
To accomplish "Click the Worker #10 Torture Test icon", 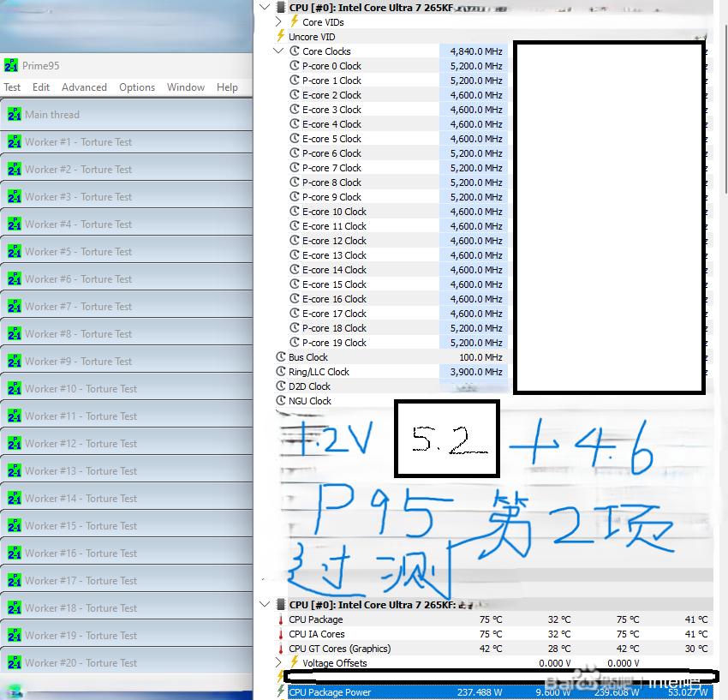I will point(15,388).
